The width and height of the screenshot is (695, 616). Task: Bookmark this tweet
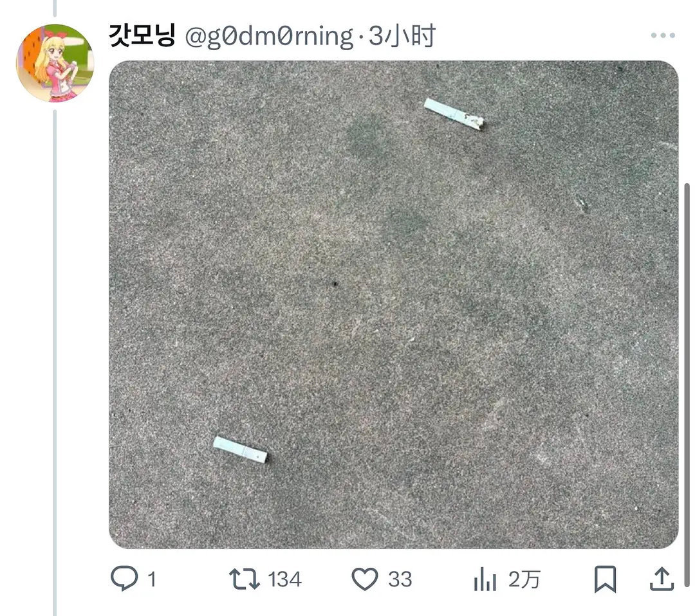point(605,579)
